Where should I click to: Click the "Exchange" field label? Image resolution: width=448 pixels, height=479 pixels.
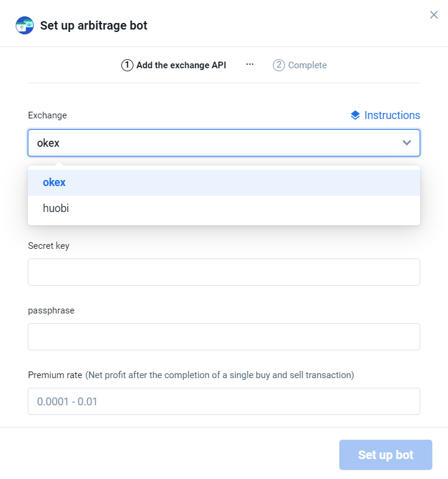click(48, 115)
